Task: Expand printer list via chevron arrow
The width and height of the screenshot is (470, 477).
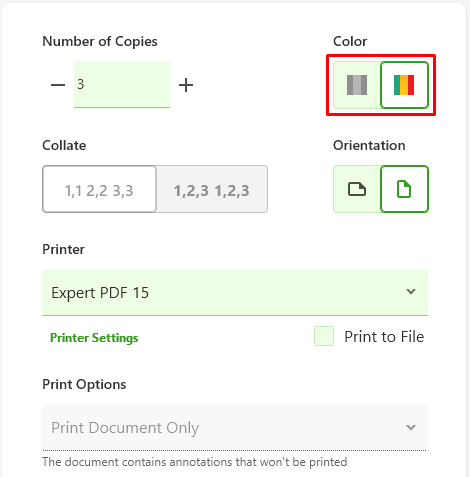Action: tap(411, 292)
